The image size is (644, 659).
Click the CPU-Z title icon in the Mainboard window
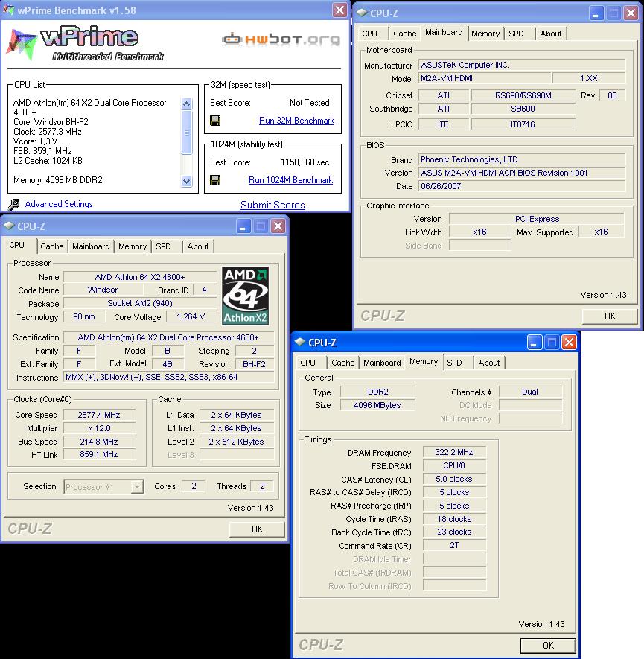(362, 13)
